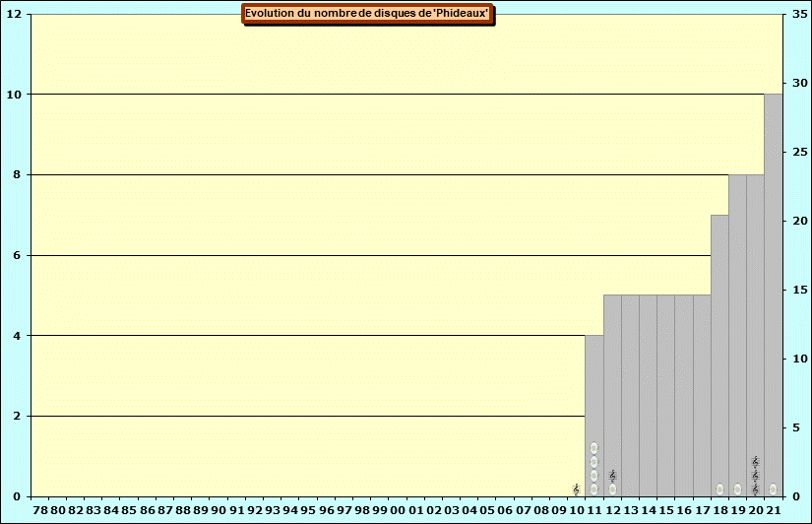The height and width of the screenshot is (524, 812).
Task: Click the year 95 label on the x-axis
Action: [x=308, y=510]
